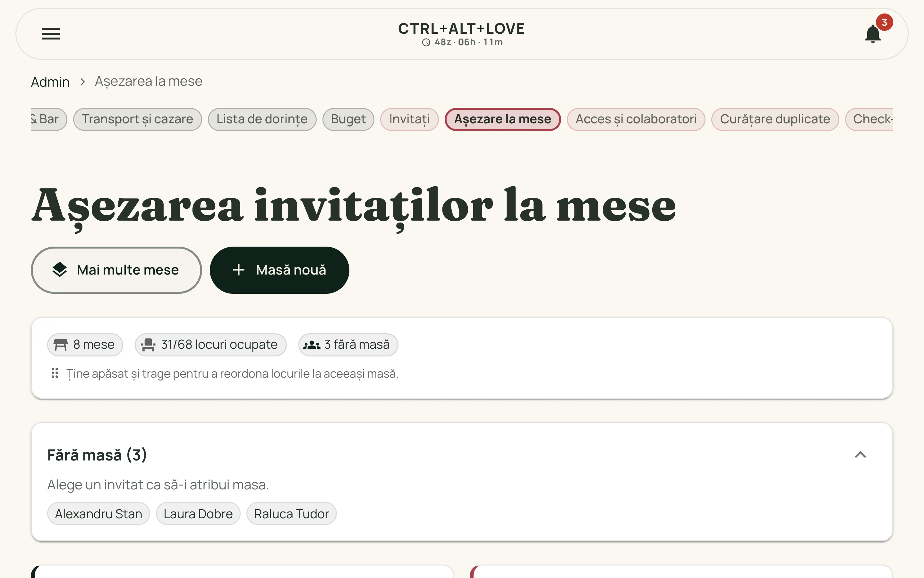Click the Mai multe mese button

pyautogui.click(x=116, y=270)
